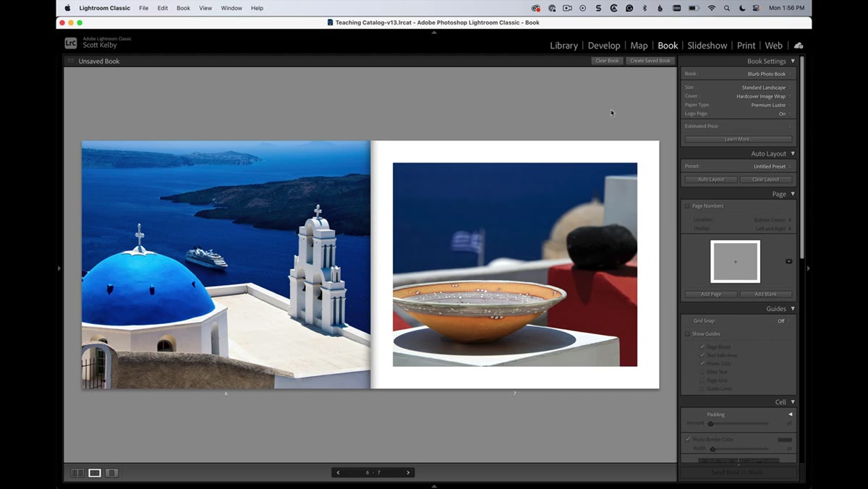Viewport: 868px width, 489px height.
Task: Open page layout picker arrow beside page preview
Action: click(x=788, y=261)
